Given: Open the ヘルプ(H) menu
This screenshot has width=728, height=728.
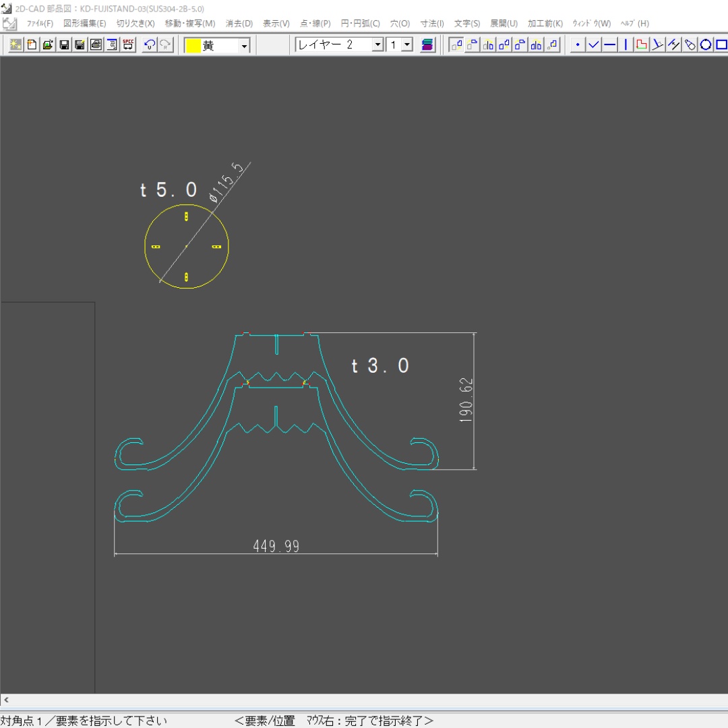Looking at the screenshot, I should (635, 23).
